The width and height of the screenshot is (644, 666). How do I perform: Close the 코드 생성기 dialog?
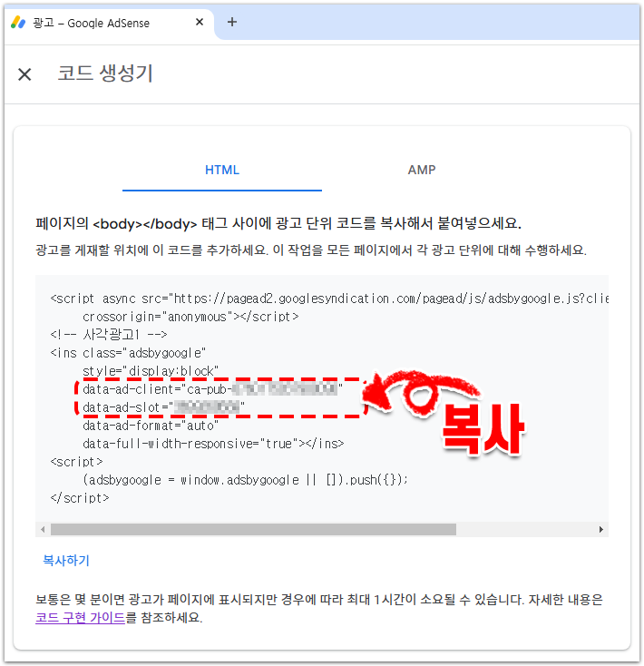coord(24,74)
